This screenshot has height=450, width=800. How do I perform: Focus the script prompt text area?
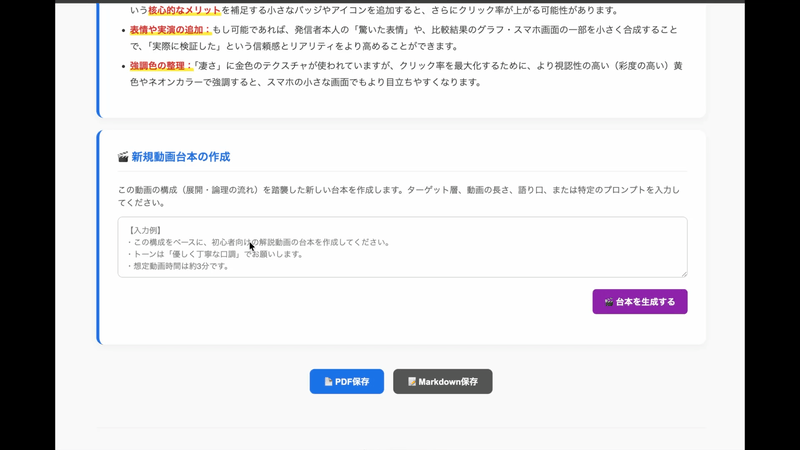coord(403,247)
